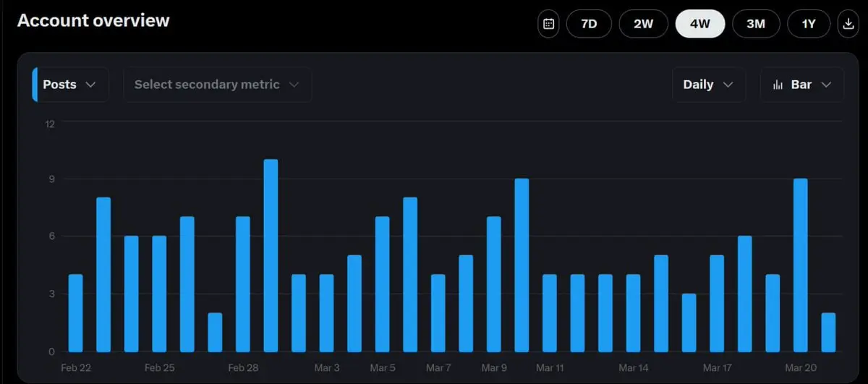Click the 9 value on the y-axis
868x384 pixels.
[52, 179]
